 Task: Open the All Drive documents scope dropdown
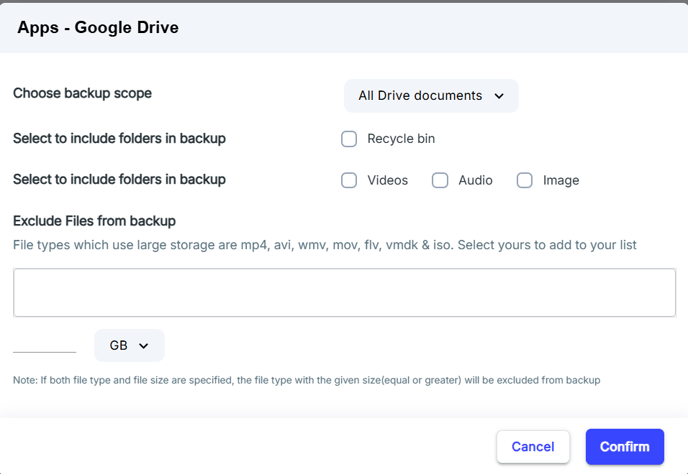[431, 96]
